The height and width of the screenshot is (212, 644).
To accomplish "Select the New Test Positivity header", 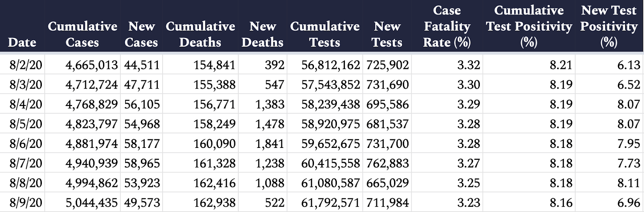I will click(609, 26).
